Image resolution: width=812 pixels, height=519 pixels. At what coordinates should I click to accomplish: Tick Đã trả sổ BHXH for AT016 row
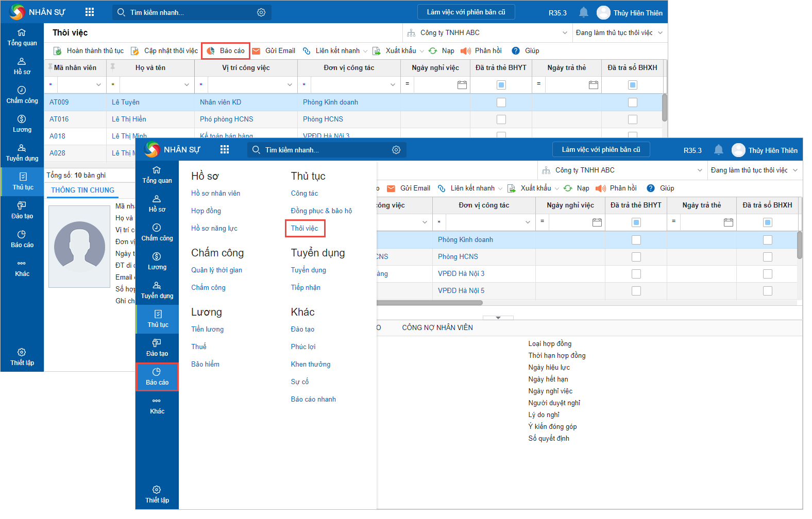pyautogui.click(x=633, y=119)
